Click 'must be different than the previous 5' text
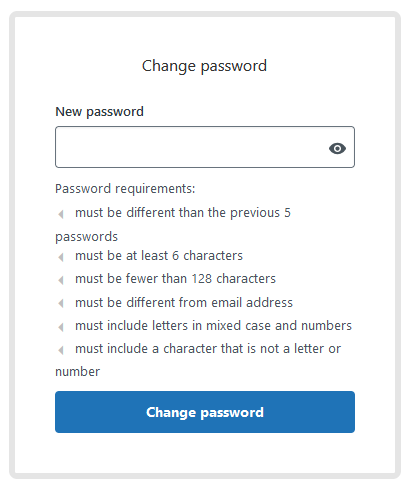 pyautogui.click(x=183, y=213)
